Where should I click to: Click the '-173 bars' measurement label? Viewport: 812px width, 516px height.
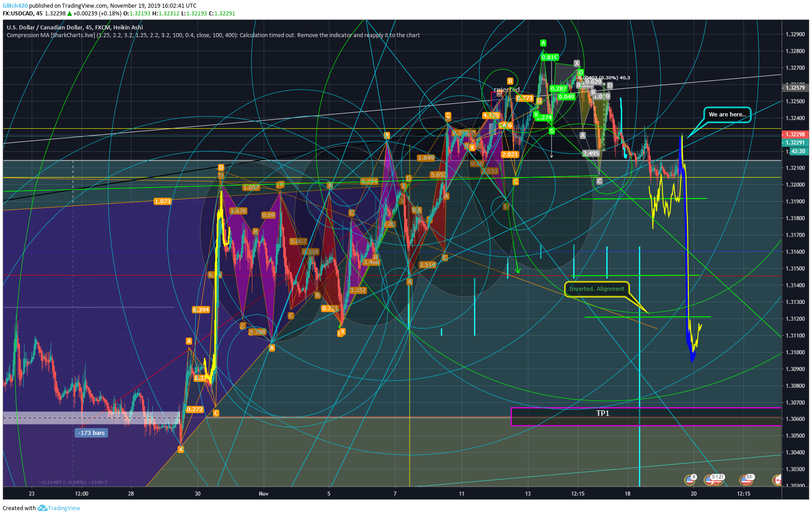[91, 433]
